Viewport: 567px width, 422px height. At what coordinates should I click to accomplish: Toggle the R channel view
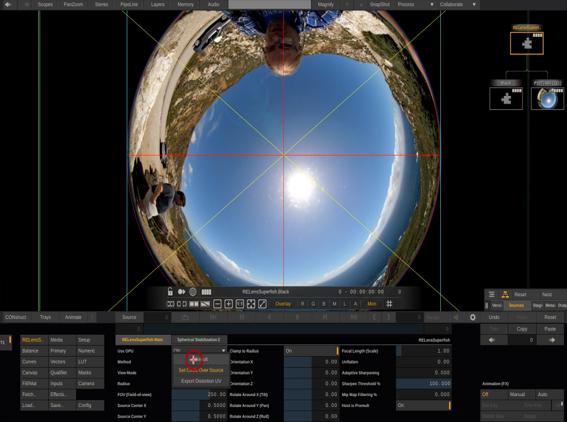pos(302,304)
